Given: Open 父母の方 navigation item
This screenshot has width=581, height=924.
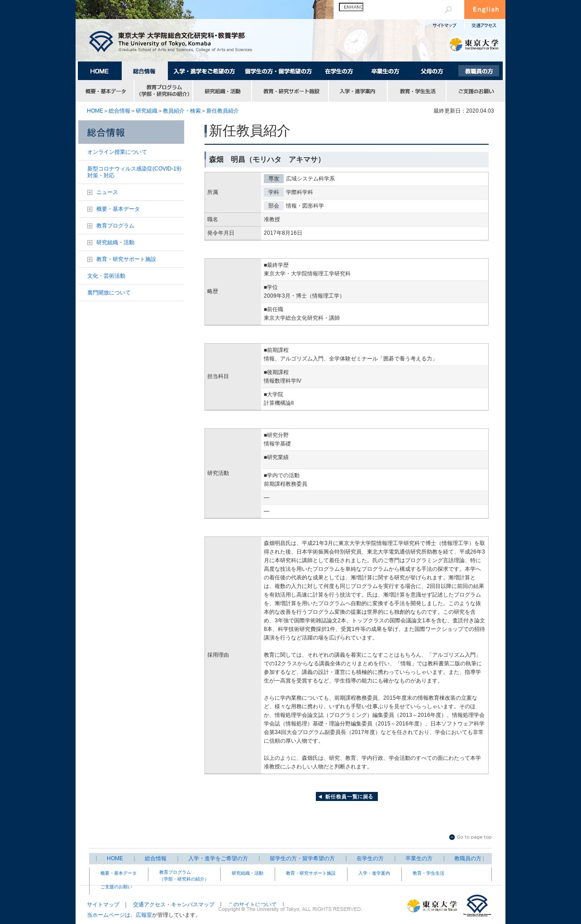Looking at the screenshot, I should pyautogui.click(x=432, y=71).
